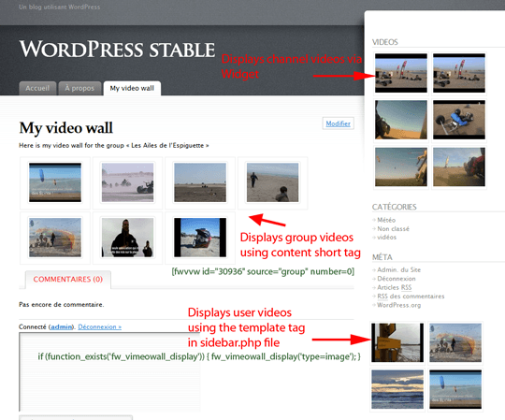
Task: Open the man in black jacket video thumbnail
Action: [x=127, y=238]
